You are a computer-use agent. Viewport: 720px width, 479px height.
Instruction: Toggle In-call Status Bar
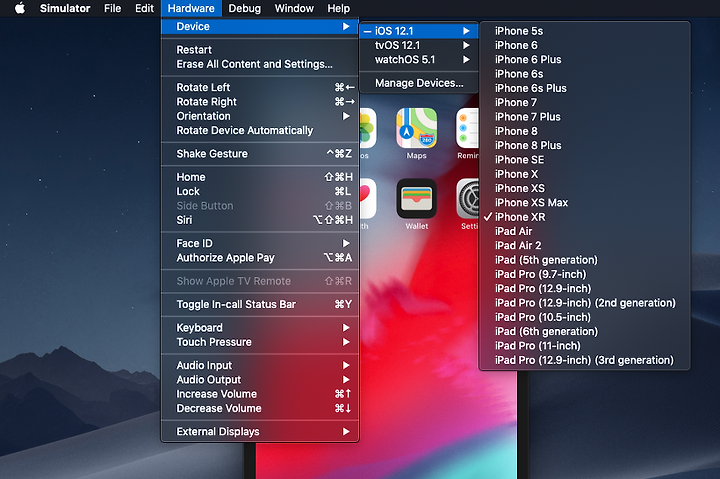[x=260, y=304]
